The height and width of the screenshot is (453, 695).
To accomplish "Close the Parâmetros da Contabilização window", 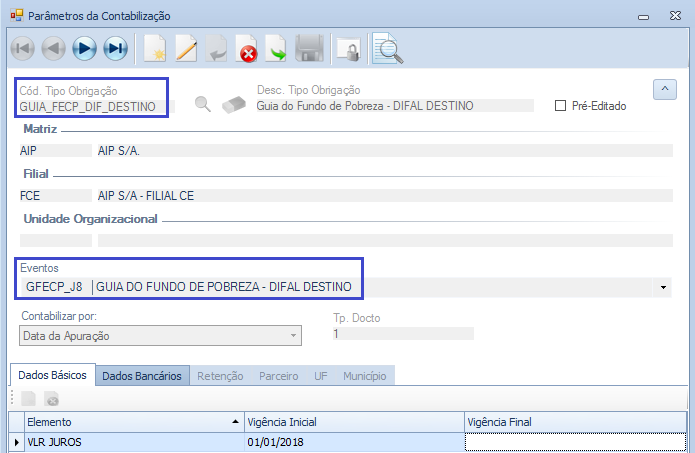I will 675,16.
